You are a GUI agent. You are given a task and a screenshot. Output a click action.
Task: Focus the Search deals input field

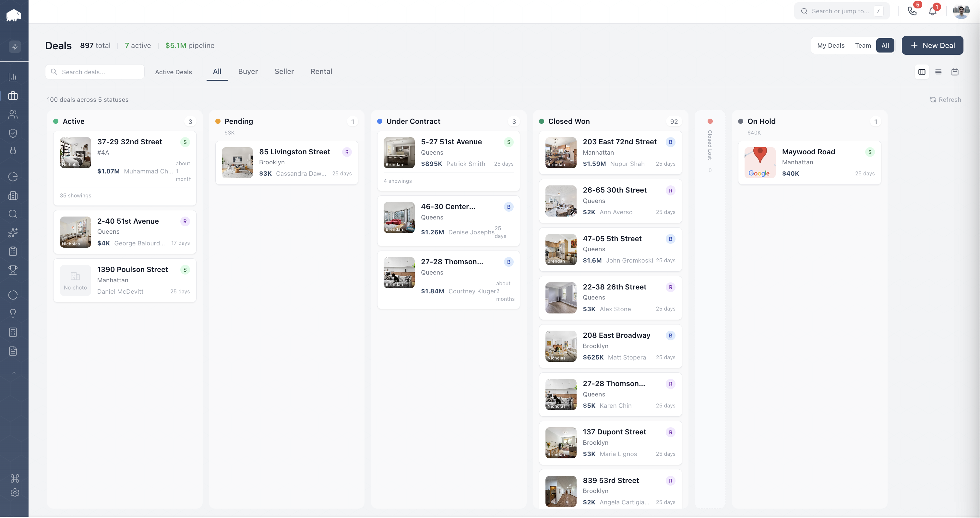coord(95,72)
